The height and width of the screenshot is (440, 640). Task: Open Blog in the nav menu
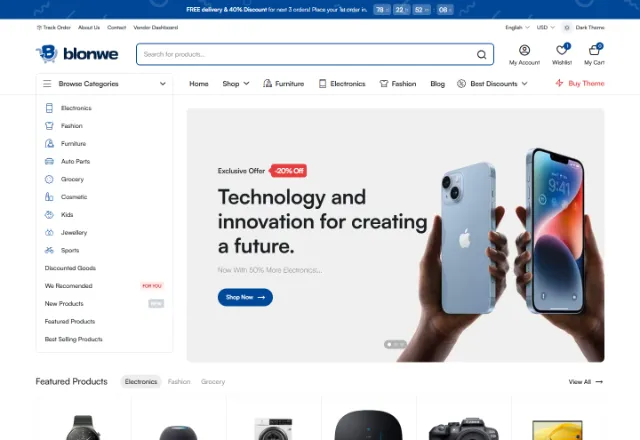438,84
